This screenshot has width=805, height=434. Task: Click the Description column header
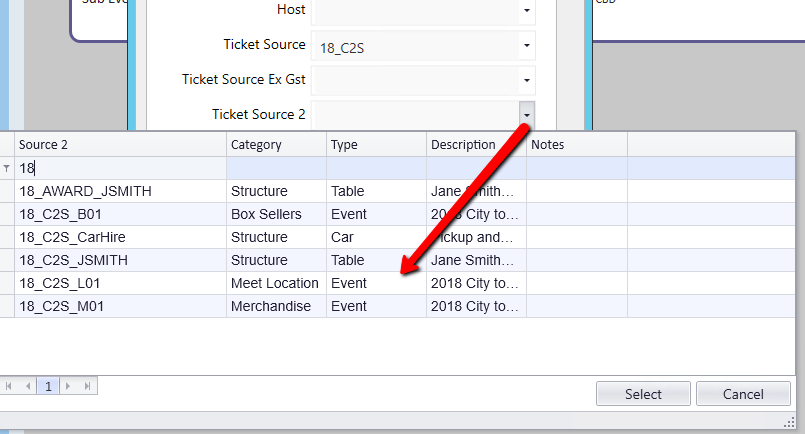476,145
